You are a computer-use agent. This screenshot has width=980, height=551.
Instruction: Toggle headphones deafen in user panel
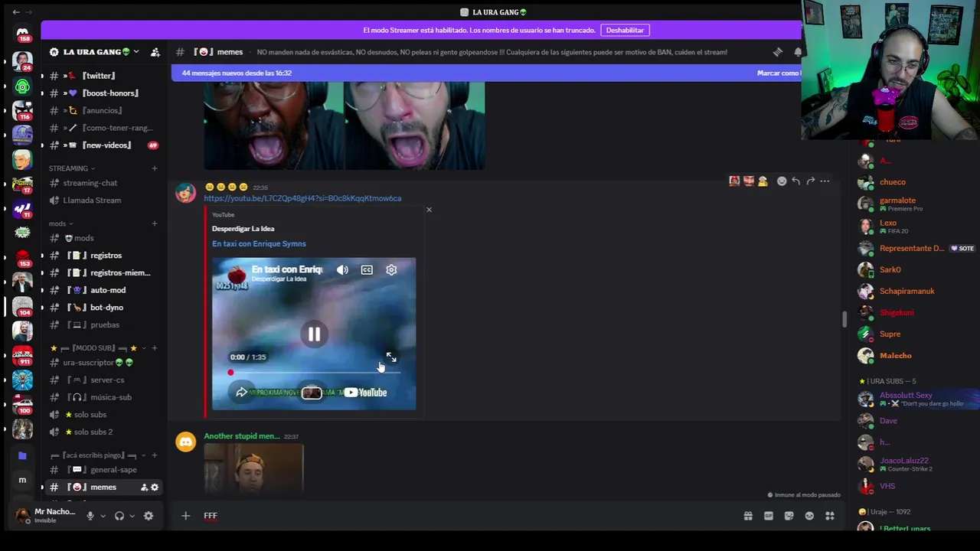(119, 516)
